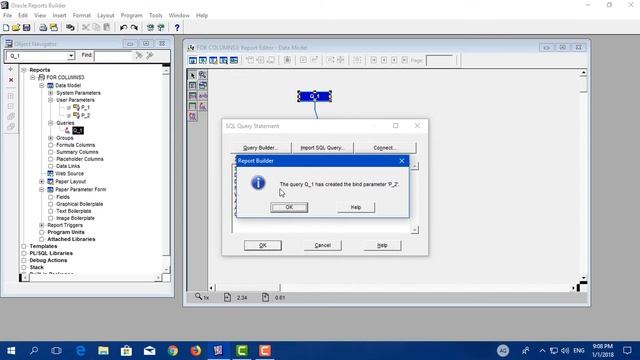Click the Query Builder button
640x360 pixels.
click(x=260, y=148)
